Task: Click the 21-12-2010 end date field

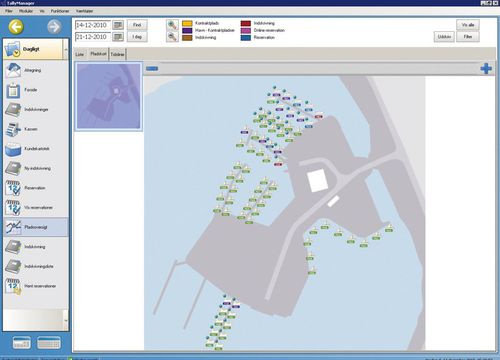Action: (x=93, y=37)
